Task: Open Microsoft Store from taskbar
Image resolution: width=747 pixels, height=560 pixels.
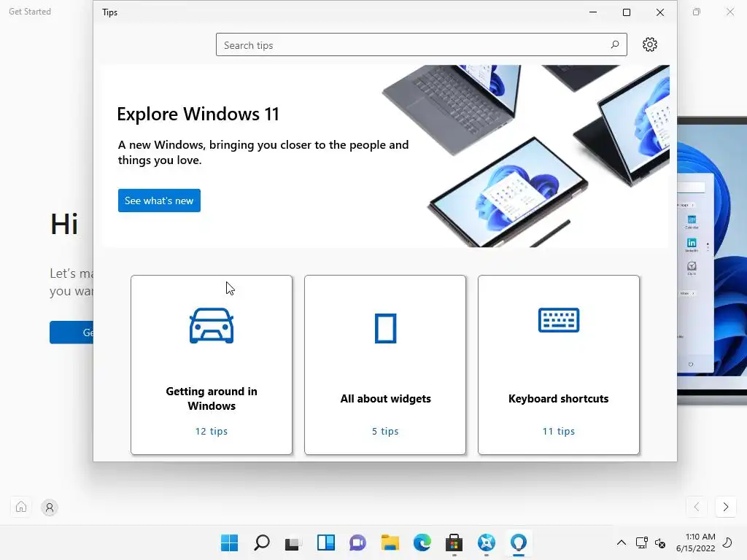Action: (454, 542)
